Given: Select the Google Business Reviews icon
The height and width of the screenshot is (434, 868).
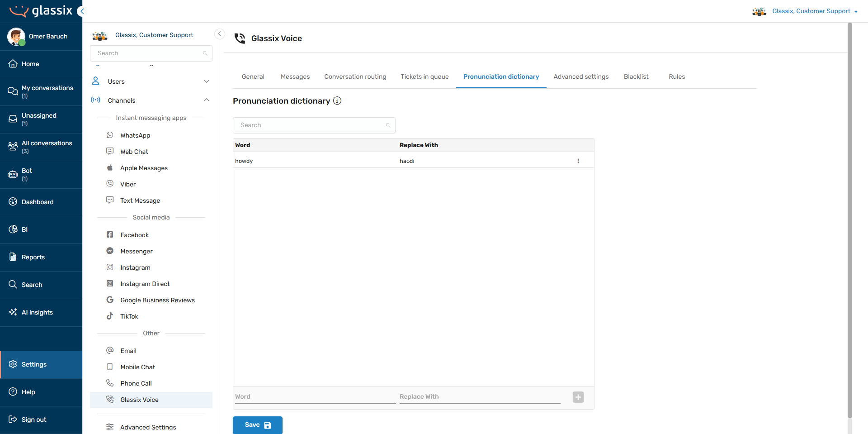Looking at the screenshot, I should (110, 300).
